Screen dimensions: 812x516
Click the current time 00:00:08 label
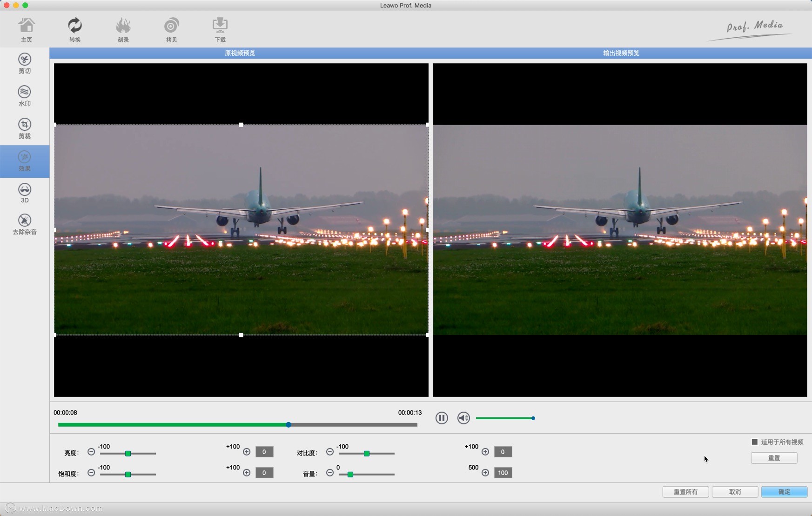click(x=65, y=413)
